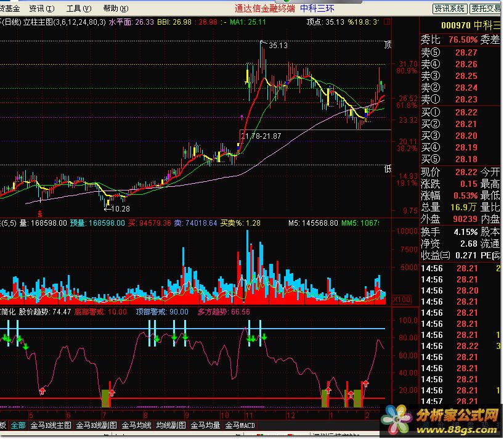Click the 立柱主图(3,6,12,24,80,3) indicator title
Image resolution: width=504 pixels, height=439 pixels.
point(64,22)
